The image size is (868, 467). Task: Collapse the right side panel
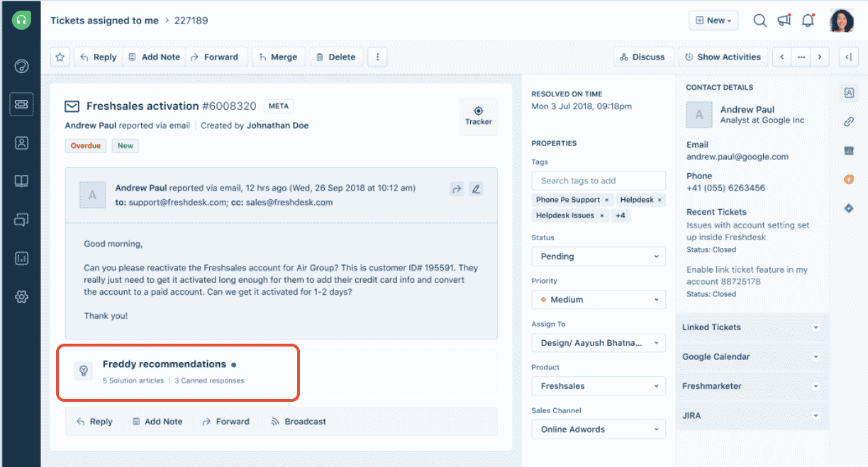(848, 57)
